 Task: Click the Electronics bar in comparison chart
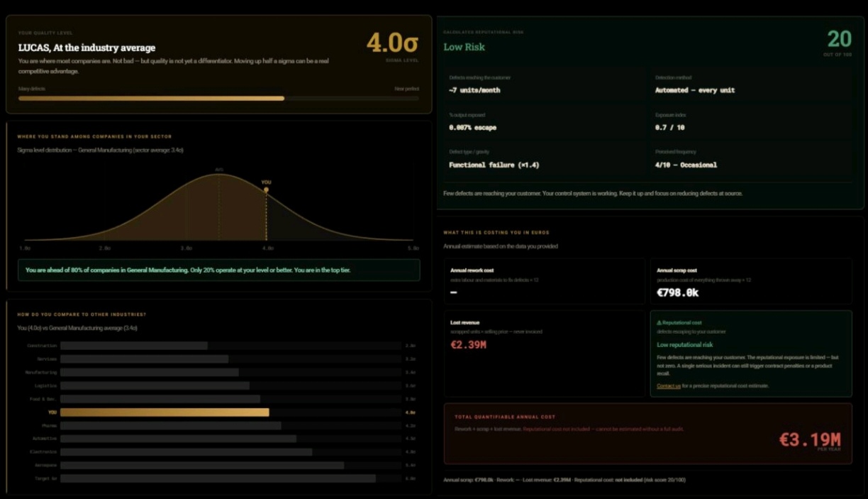[x=187, y=451]
